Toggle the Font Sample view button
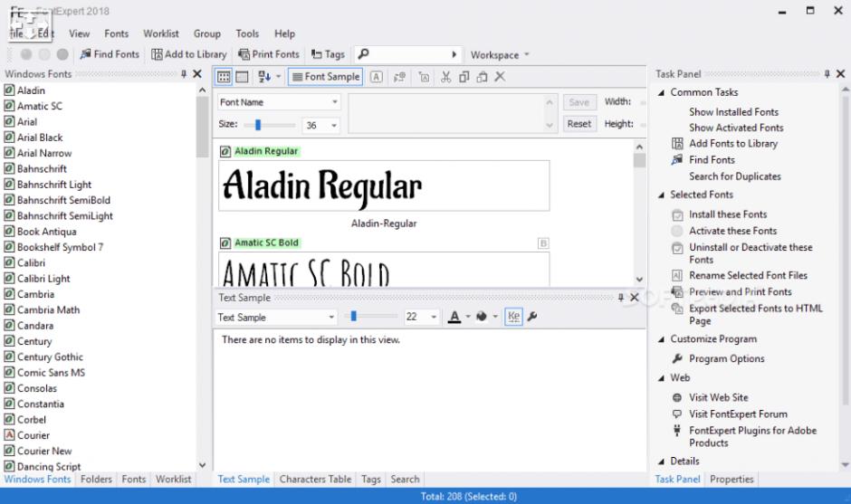 [326, 77]
